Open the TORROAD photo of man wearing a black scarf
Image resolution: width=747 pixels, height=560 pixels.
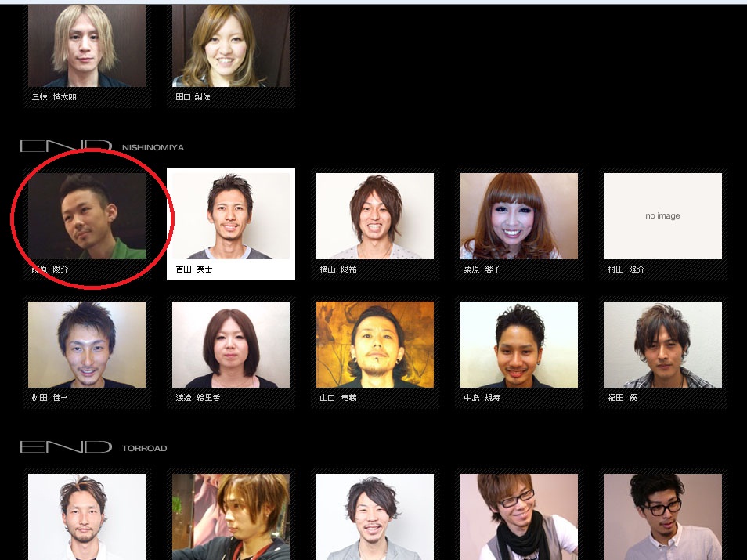tap(519, 517)
